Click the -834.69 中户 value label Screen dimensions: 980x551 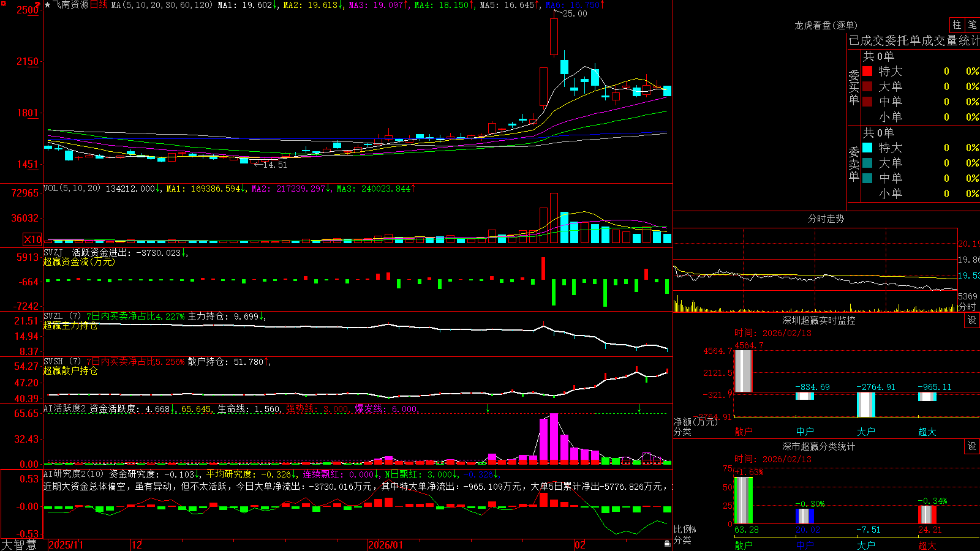click(x=813, y=387)
